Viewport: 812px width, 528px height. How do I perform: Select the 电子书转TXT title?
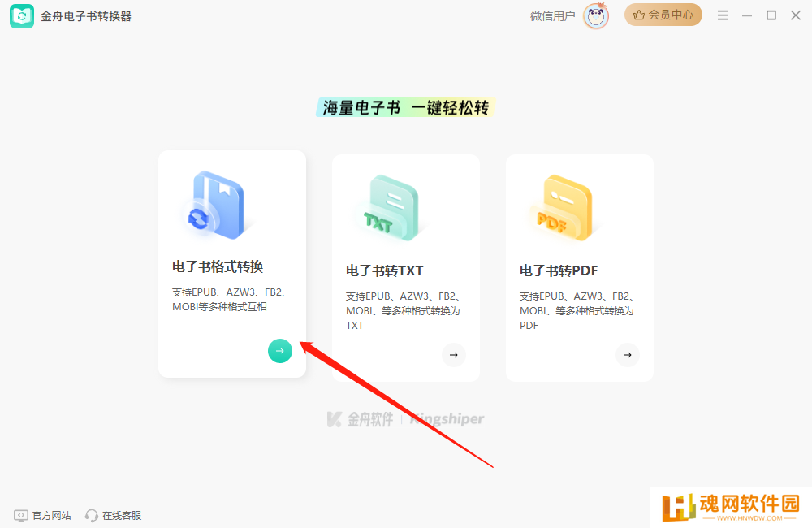[x=385, y=271]
